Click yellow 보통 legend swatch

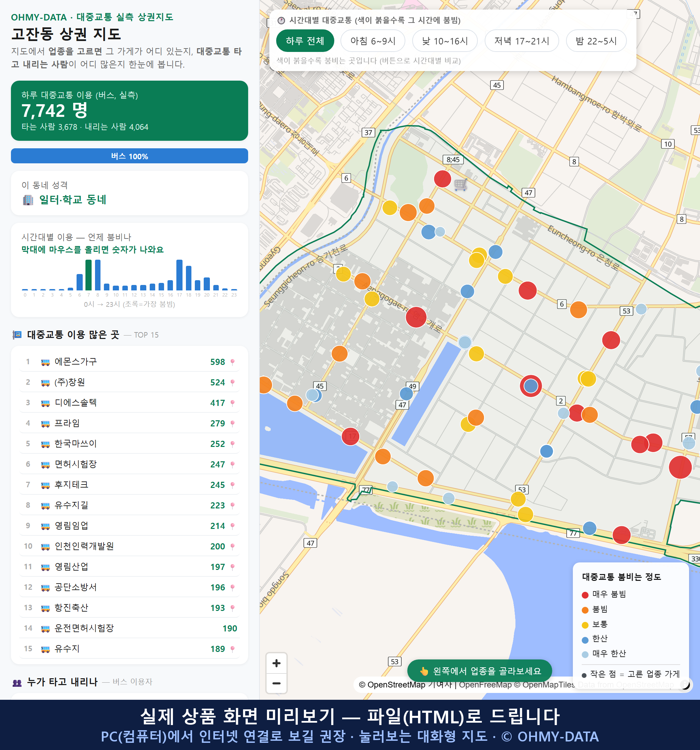pos(585,625)
